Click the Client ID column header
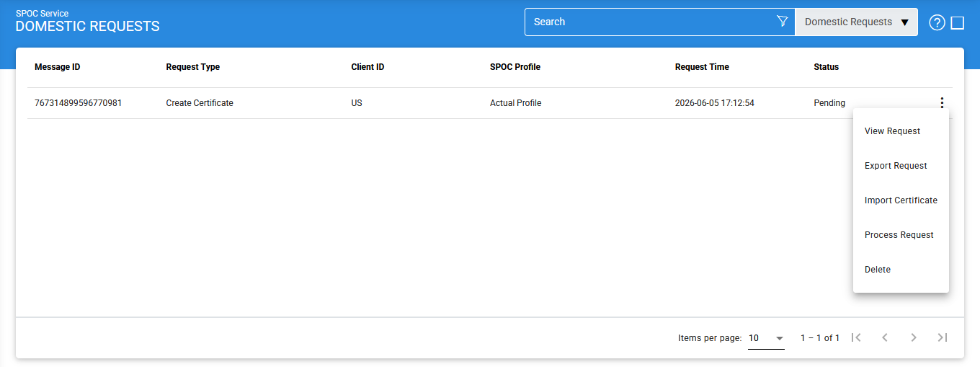The height and width of the screenshot is (367, 980). [367, 67]
